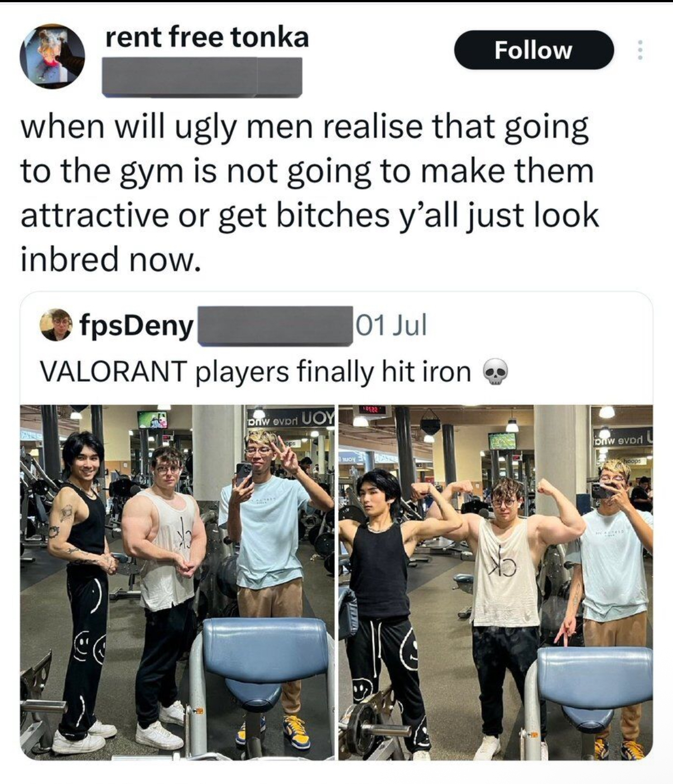Click the 'rent free tonka' display name
Image resolution: width=673 pixels, height=784 pixels.
[206, 37]
